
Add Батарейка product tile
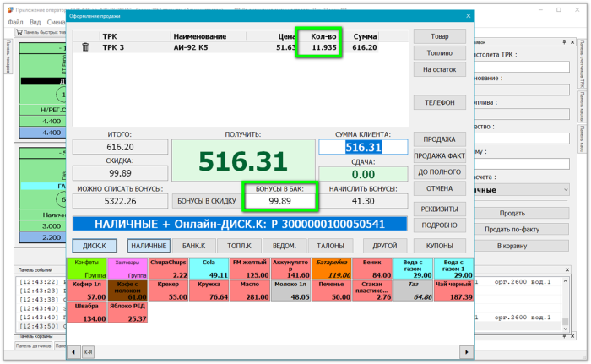(331, 269)
